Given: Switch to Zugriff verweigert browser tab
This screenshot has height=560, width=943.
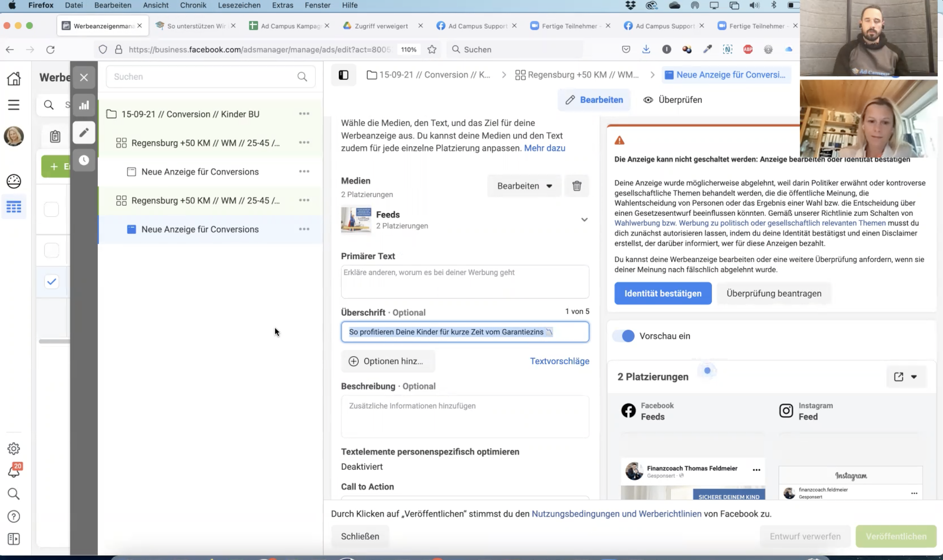Looking at the screenshot, I should click(381, 26).
